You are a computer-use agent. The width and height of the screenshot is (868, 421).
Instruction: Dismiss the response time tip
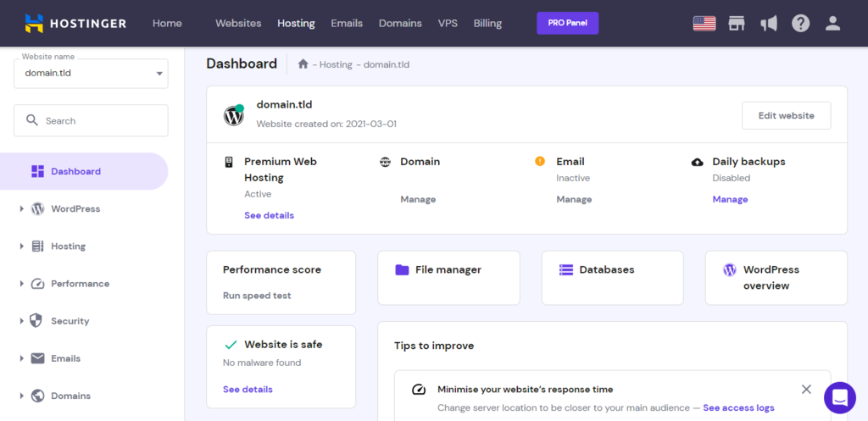coord(806,390)
